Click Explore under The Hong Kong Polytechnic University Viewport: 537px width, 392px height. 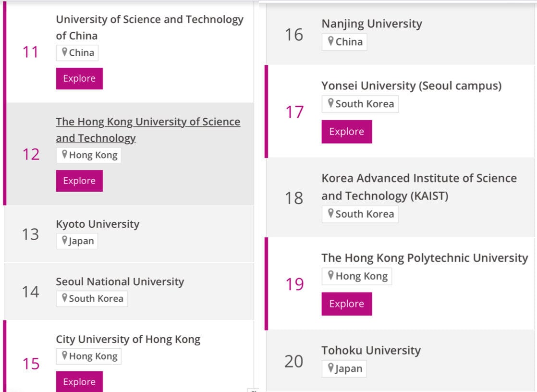pyautogui.click(x=347, y=304)
